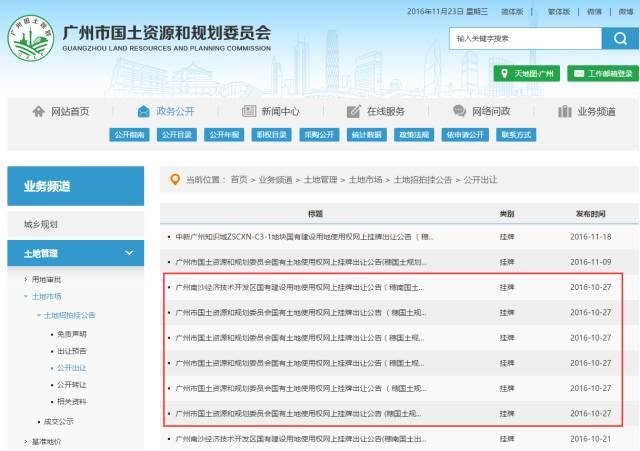Open 网站首页 via the house icon

coord(39,111)
